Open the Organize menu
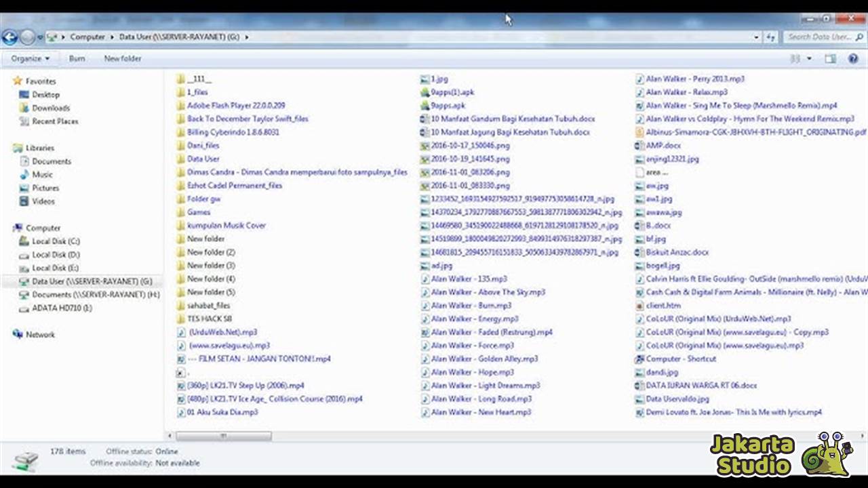Image resolution: width=868 pixels, height=488 pixels. (31, 58)
